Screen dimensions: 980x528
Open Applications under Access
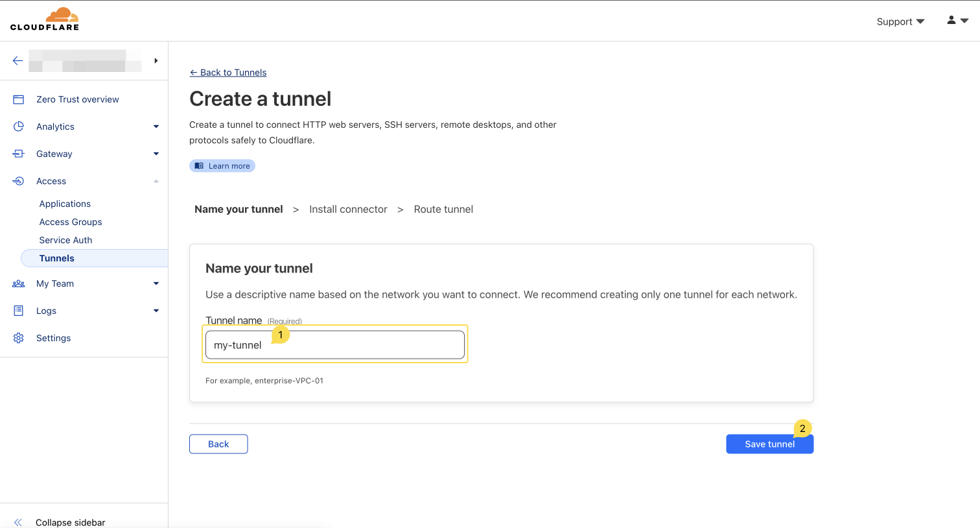[x=65, y=204]
